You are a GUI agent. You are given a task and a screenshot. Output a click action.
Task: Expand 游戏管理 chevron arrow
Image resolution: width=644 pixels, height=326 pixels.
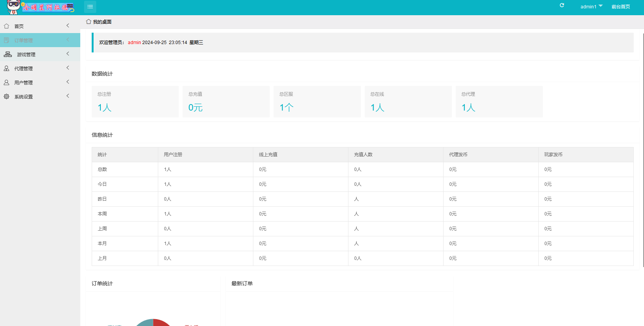68,54
